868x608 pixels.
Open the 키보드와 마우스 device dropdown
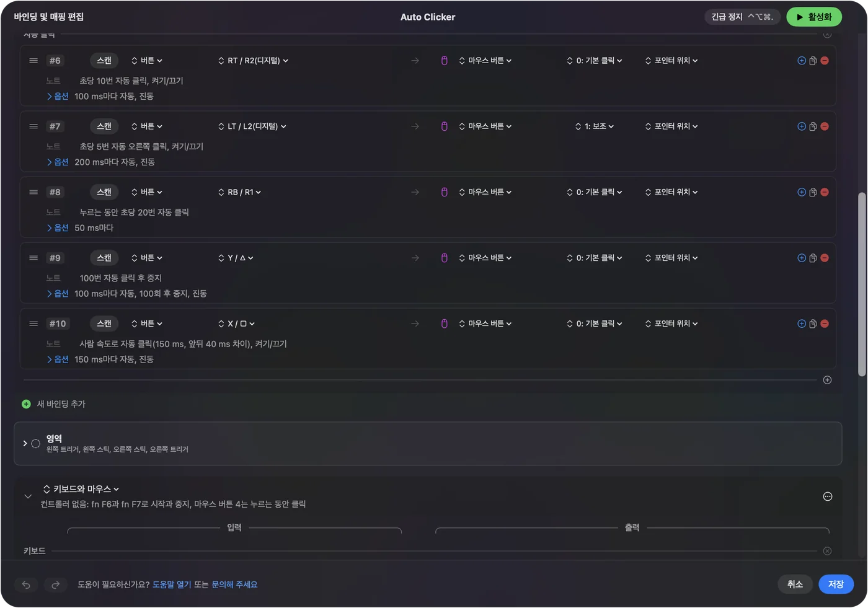(x=81, y=489)
